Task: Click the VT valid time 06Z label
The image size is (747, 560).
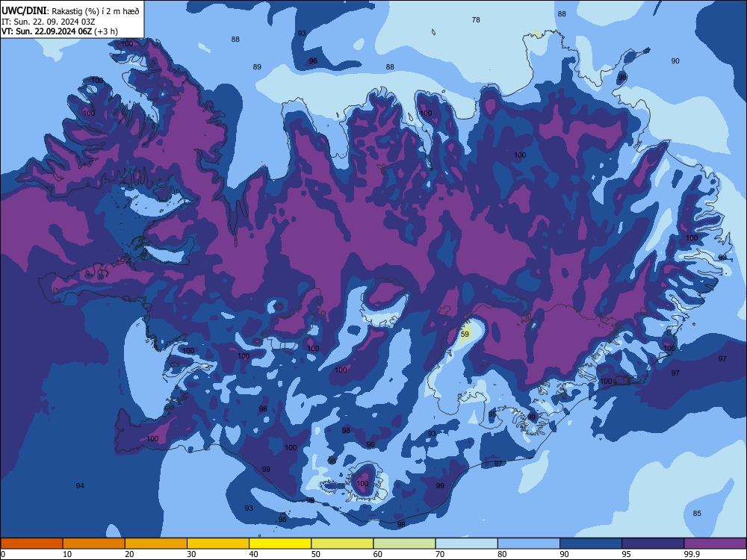Action: click(x=60, y=31)
